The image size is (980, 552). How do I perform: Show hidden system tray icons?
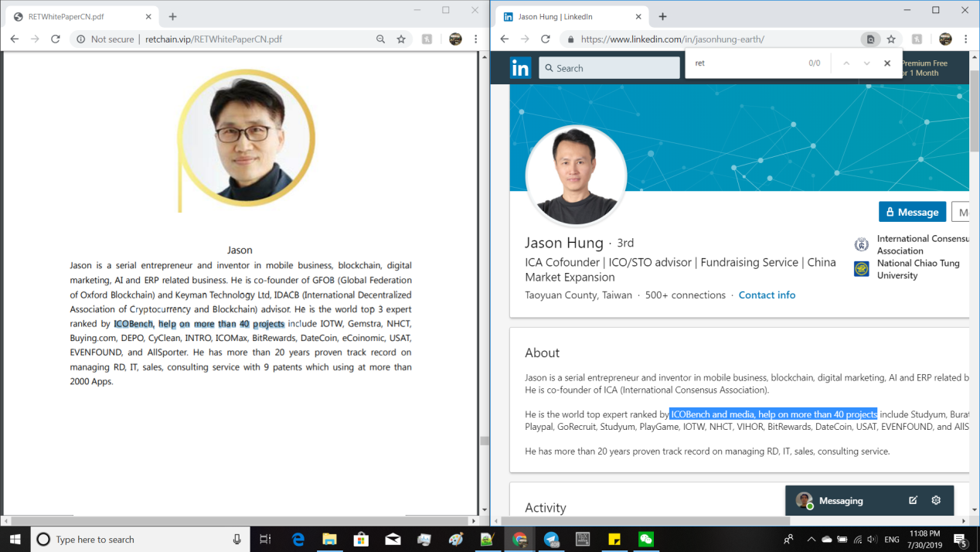pyautogui.click(x=811, y=540)
